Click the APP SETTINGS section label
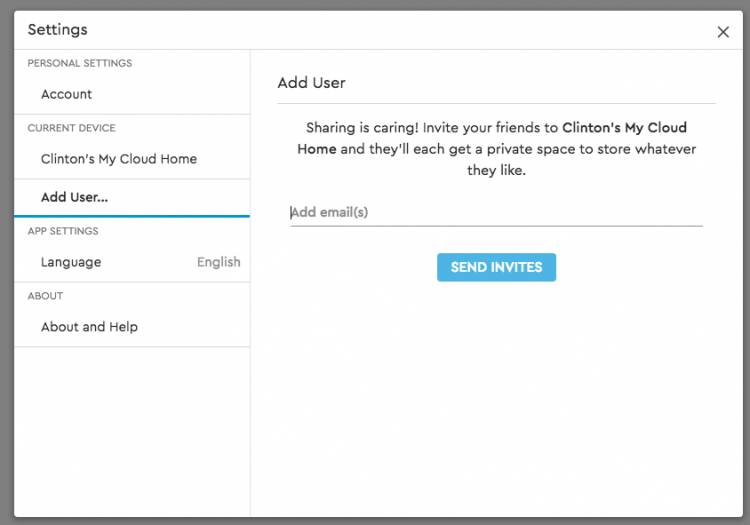 63,231
